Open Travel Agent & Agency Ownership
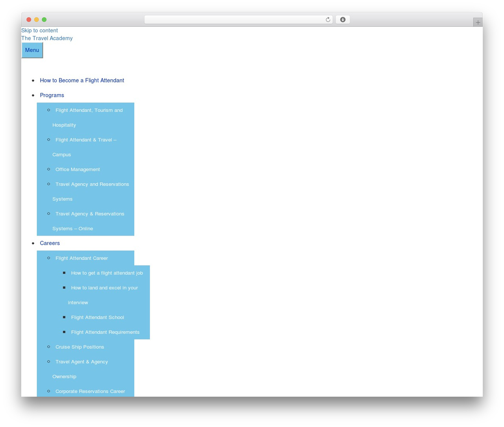Viewport: 504px width, 427px height. 80,369
